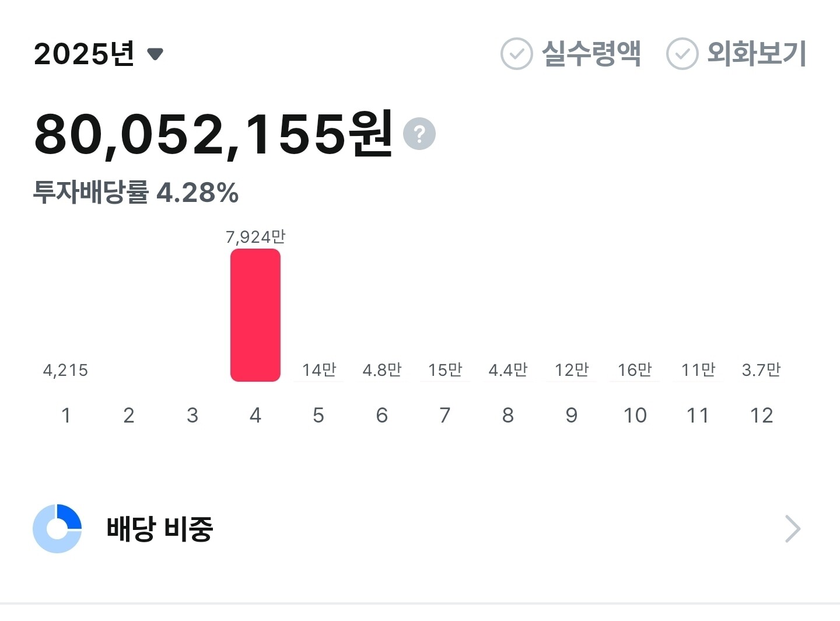The height and width of the screenshot is (621, 840).
Task: Open the 배당 비중 row
Action: tap(420, 529)
